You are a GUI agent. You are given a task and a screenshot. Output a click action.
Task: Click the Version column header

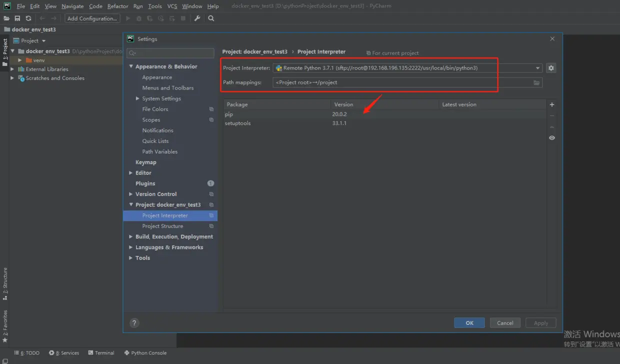coord(384,104)
